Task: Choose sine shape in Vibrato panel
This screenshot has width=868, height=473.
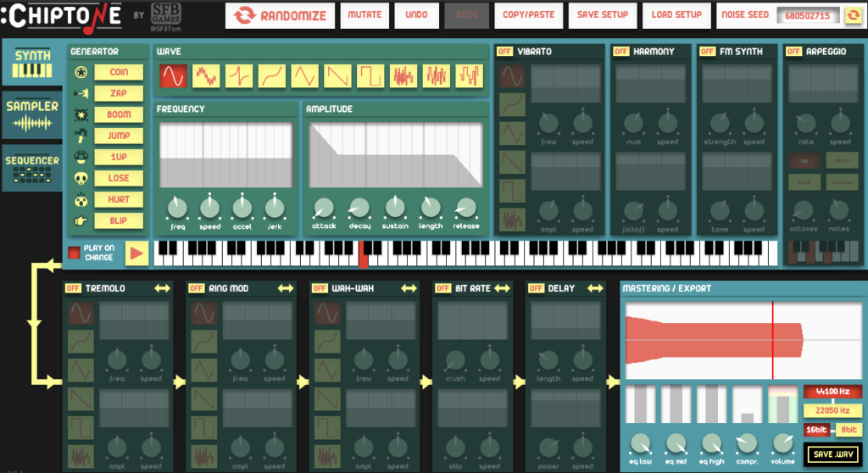Action: (512, 76)
